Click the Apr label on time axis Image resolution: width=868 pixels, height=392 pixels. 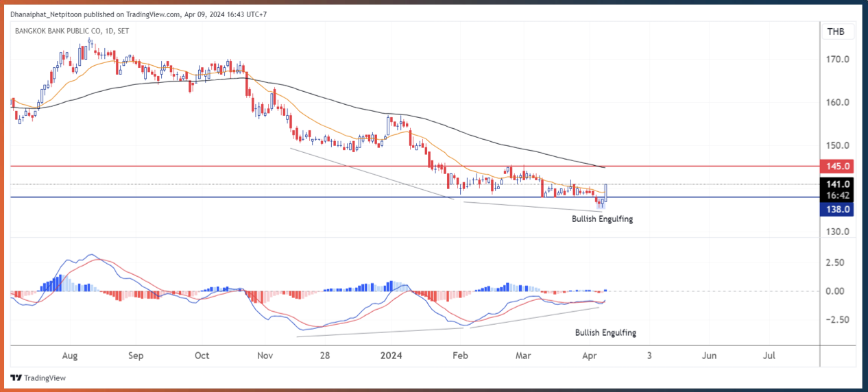(589, 356)
